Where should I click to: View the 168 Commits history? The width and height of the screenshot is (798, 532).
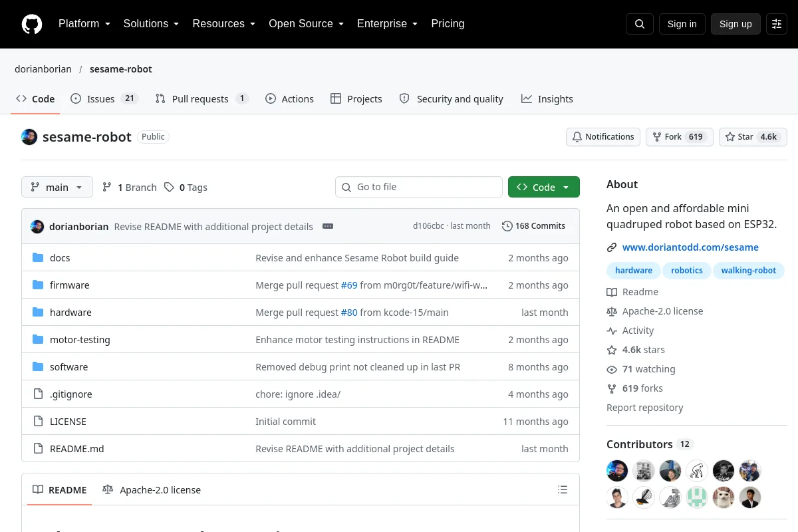[x=534, y=226]
